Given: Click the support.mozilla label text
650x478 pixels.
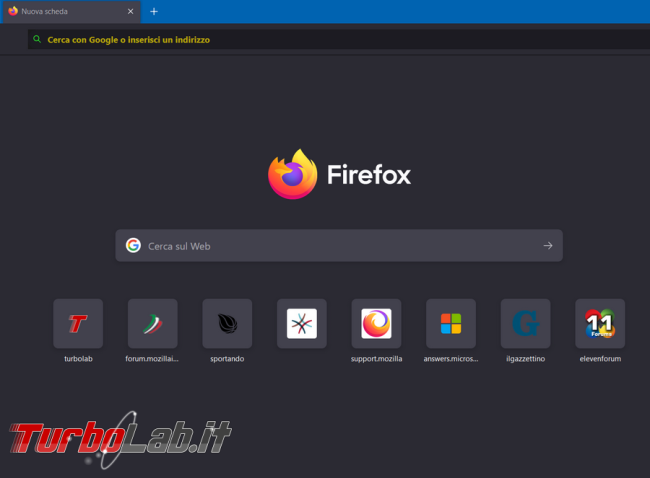Looking at the screenshot, I should pos(376,359).
